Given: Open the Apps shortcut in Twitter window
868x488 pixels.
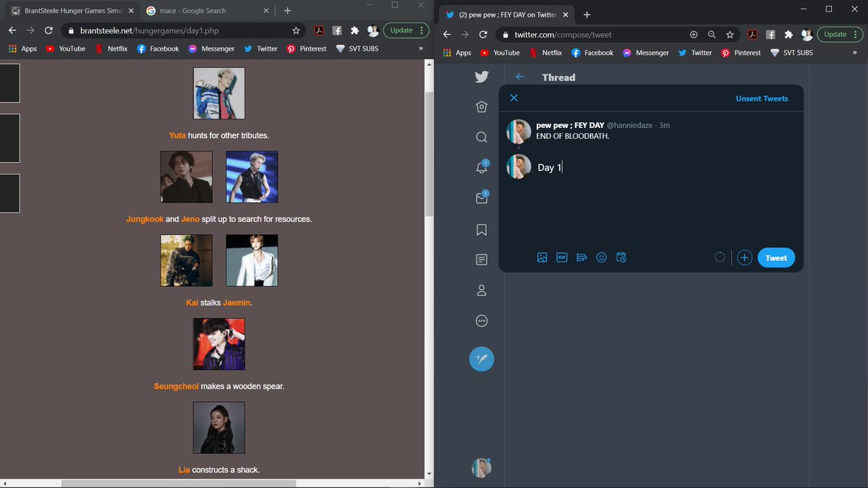Looking at the screenshot, I should 457,53.
